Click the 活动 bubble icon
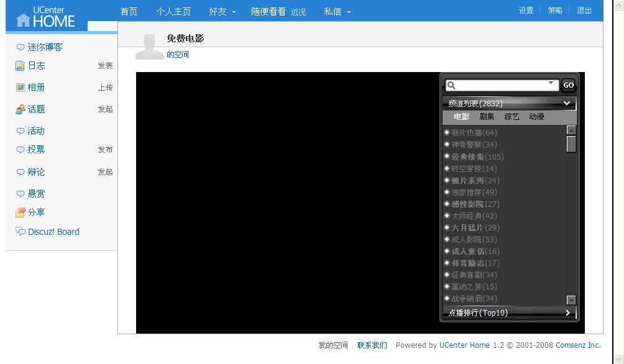Viewport: 624px width, 364px height. [x=21, y=131]
